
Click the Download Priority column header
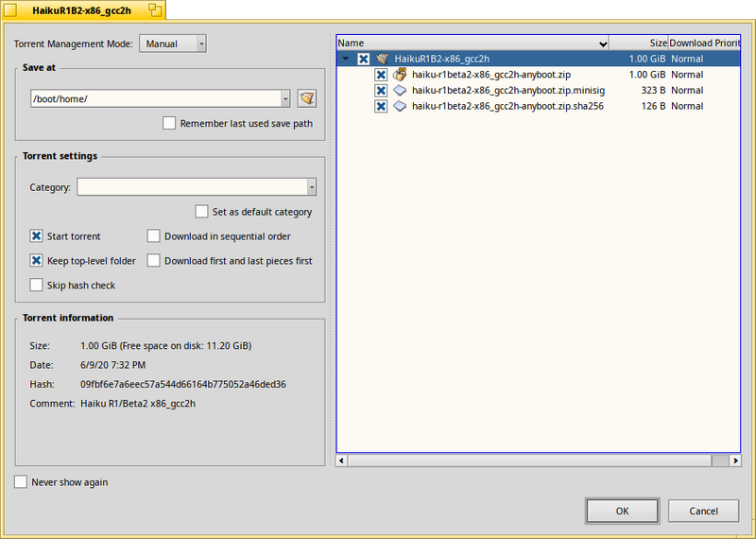tap(704, 43)
